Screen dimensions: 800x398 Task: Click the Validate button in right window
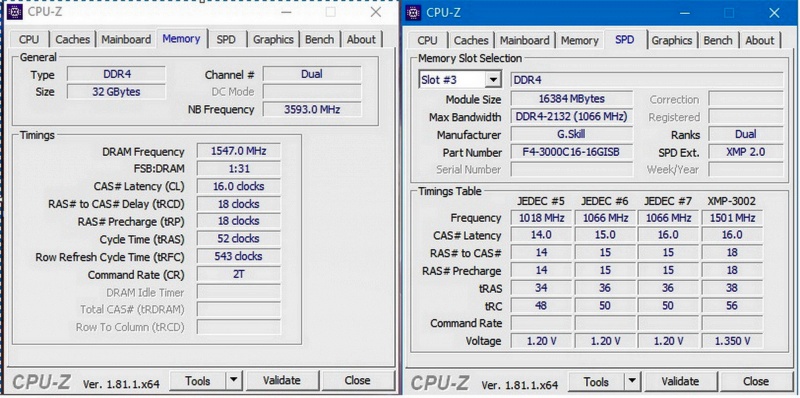tap(680, 381)
